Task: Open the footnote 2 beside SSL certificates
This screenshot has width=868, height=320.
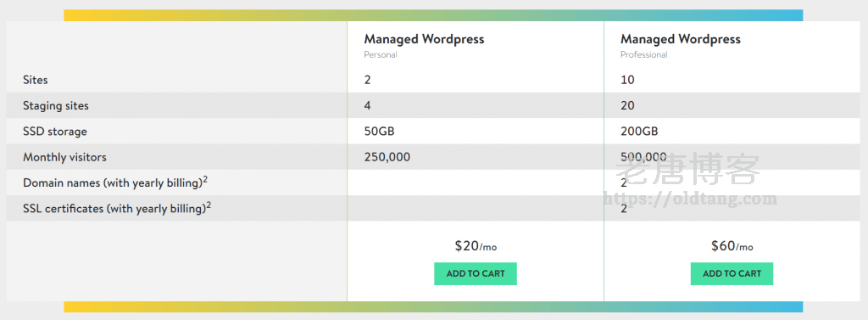Action: click(x=209, y=205)
